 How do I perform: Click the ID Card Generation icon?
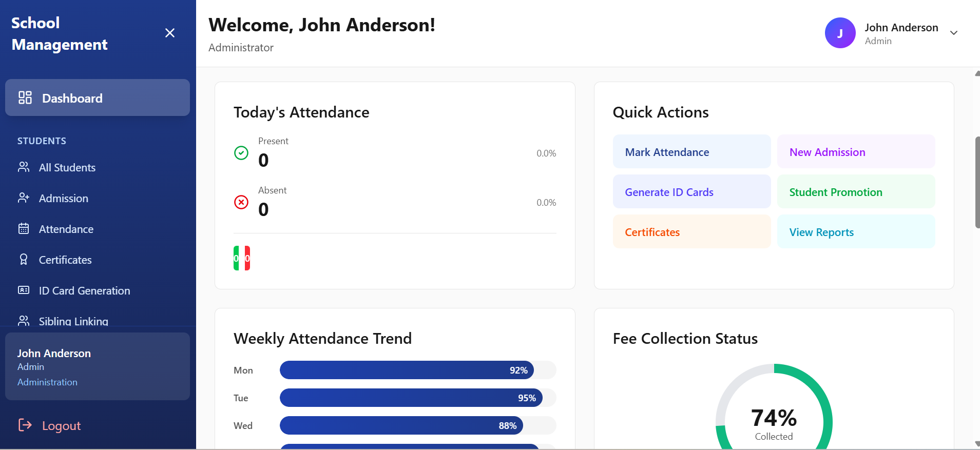click(24, 290)
